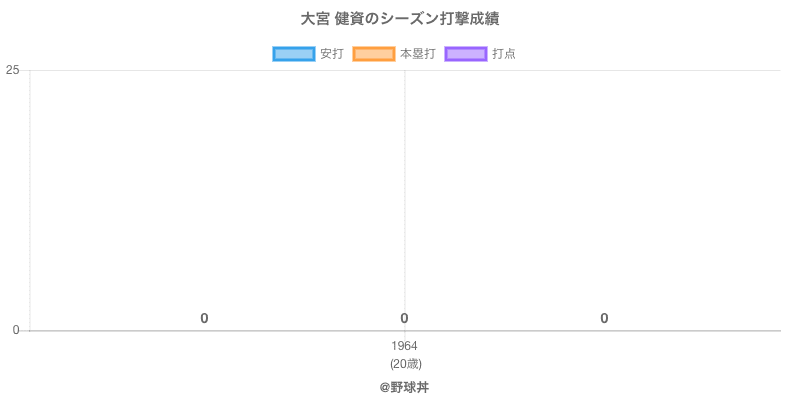Click the (20歳) age label

point(405,363)
